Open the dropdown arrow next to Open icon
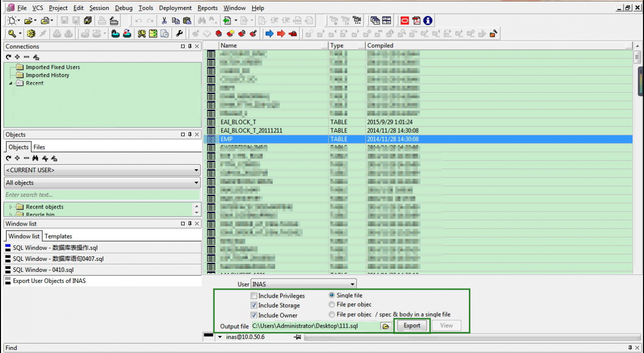The height and width of the screenshot is (353, 644). click(35, 21)
